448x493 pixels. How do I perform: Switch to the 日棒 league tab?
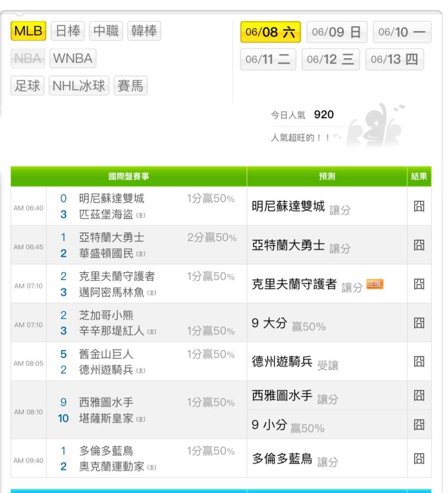pos(68,31)
